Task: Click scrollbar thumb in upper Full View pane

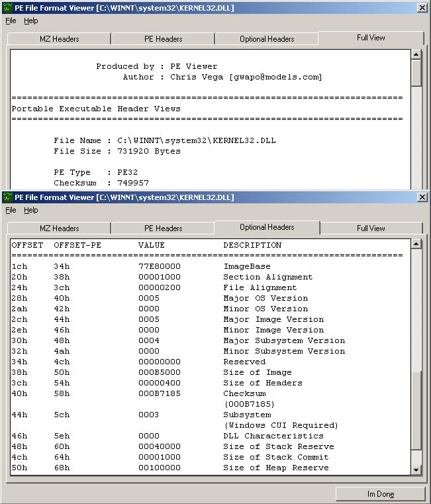Action: point(416,73)
